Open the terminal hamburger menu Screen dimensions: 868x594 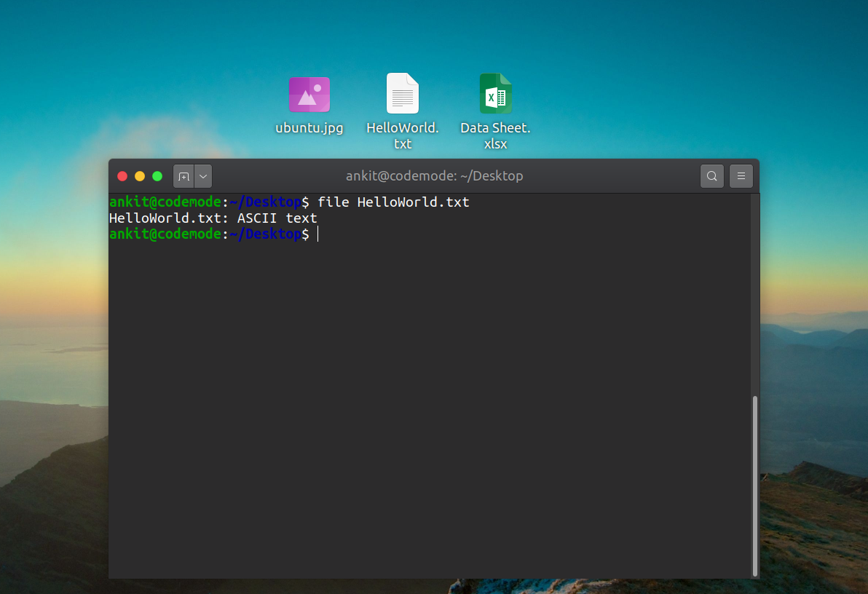coord(741,176)
